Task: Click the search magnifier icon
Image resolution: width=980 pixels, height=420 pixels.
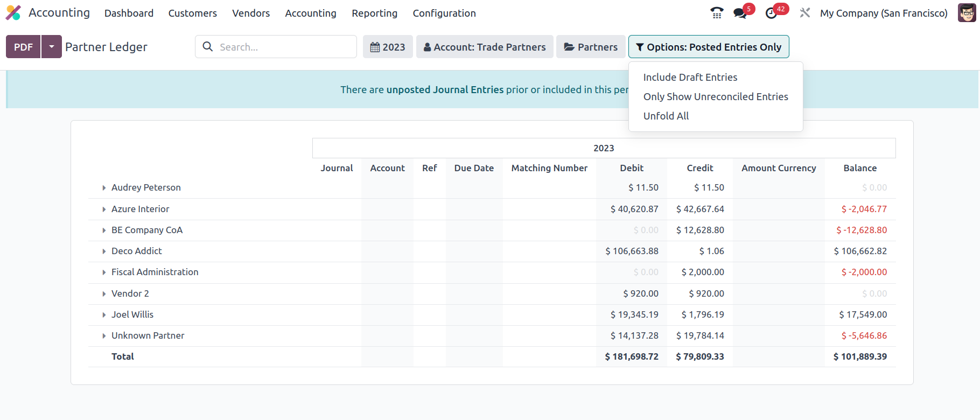Action: pyautogui.click(x=208, y=47)
